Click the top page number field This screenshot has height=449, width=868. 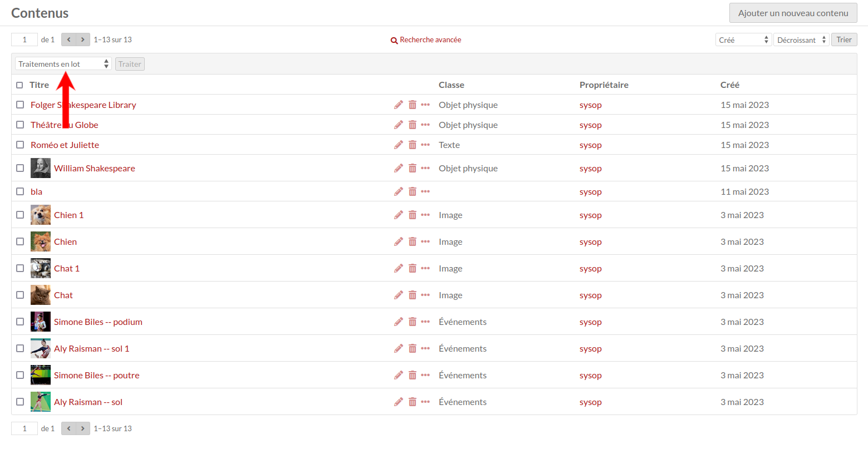click(x=24, y=40)
